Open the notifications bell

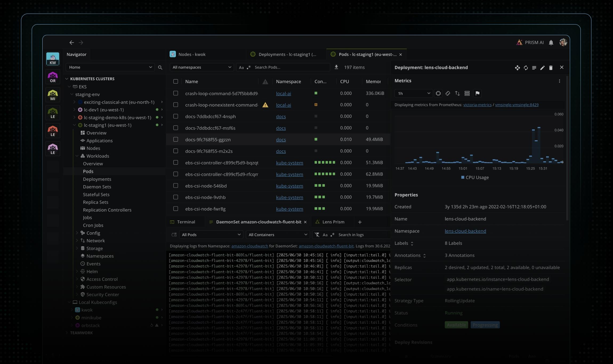tap(551, 43)
